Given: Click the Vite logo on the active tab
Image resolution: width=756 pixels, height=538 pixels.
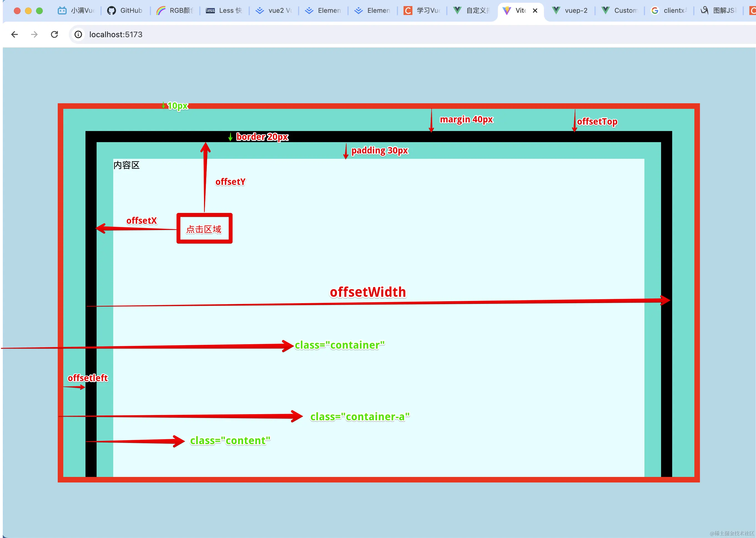Looking at the screenshot, I should pyautogui.click(x=507, y=10).
